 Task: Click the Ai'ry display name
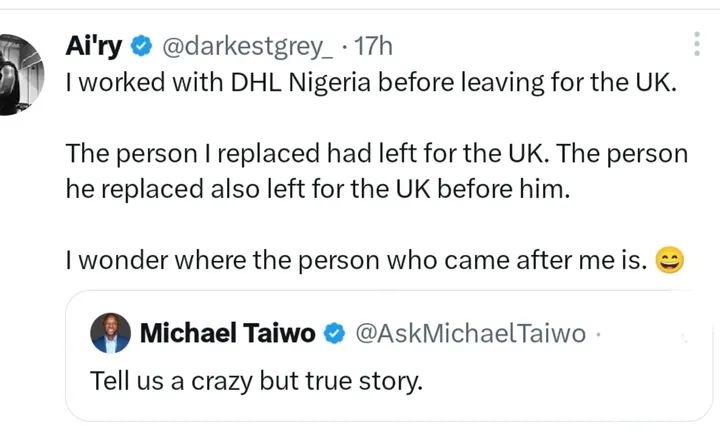click(94, 45)
